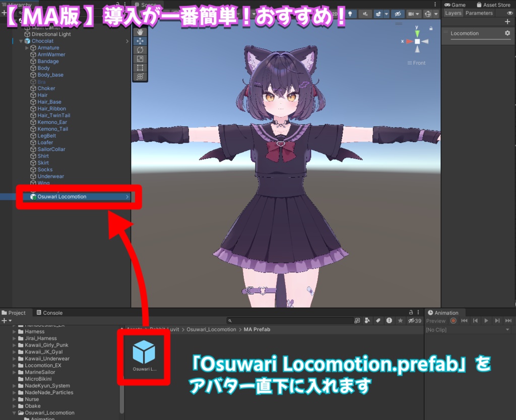Screen dimensions: 516x420
Task: Open Chocolat prefab via right chevron
Action: pyautogui.click(x=127, y=41)
